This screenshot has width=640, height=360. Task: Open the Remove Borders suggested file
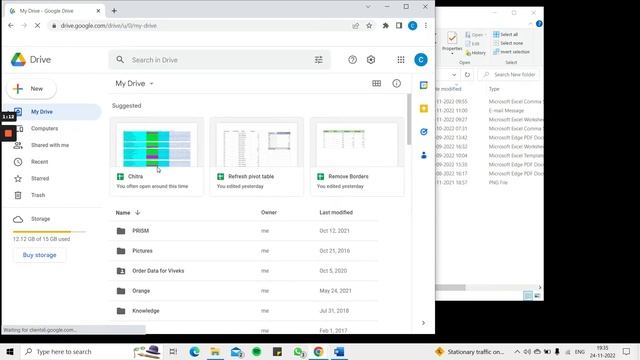coord(357,157)
